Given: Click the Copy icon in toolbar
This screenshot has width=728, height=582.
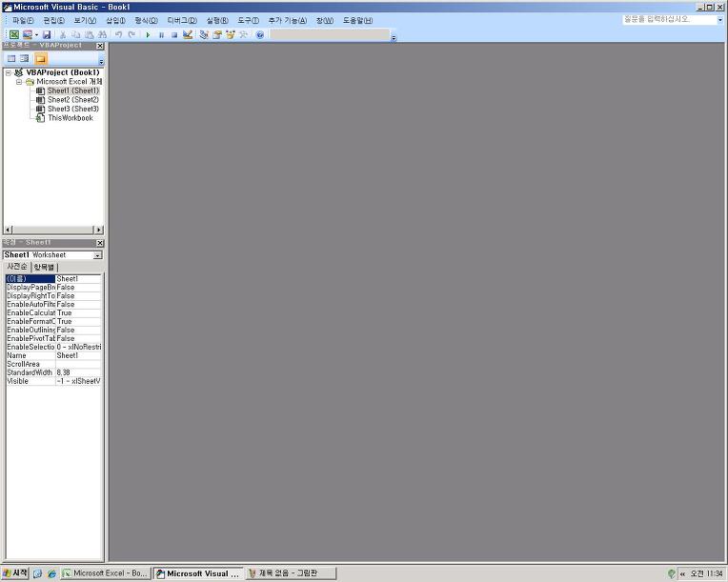Looking at the screenshot, I should pyautogui.click(x=76, y=35).
